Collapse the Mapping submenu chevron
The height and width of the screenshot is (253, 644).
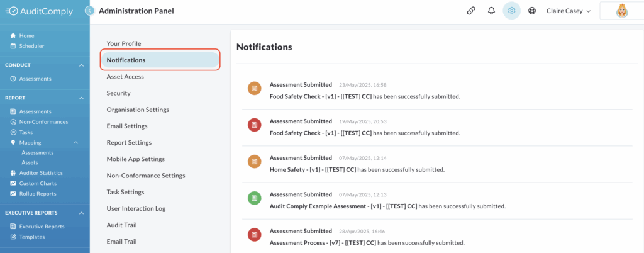pos(75,142)
